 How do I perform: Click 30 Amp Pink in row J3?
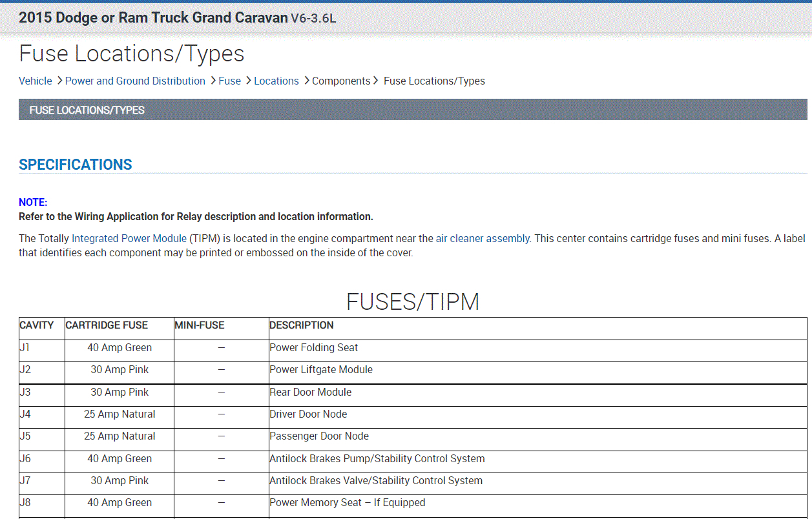click(120, 392)
